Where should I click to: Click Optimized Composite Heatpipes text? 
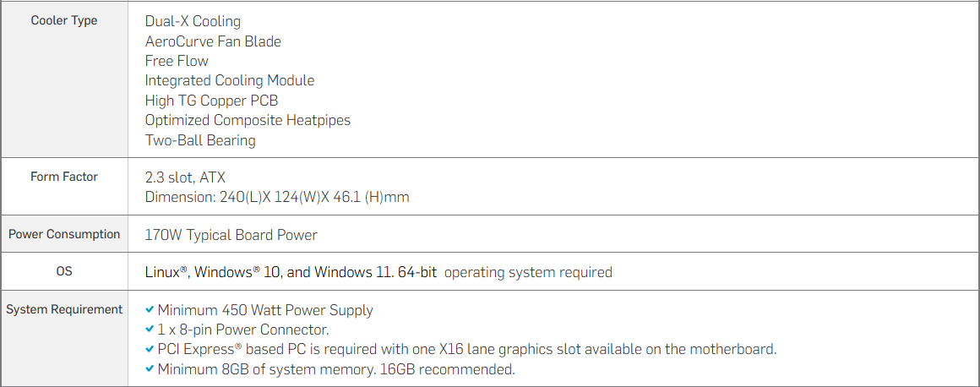[248, 120]
